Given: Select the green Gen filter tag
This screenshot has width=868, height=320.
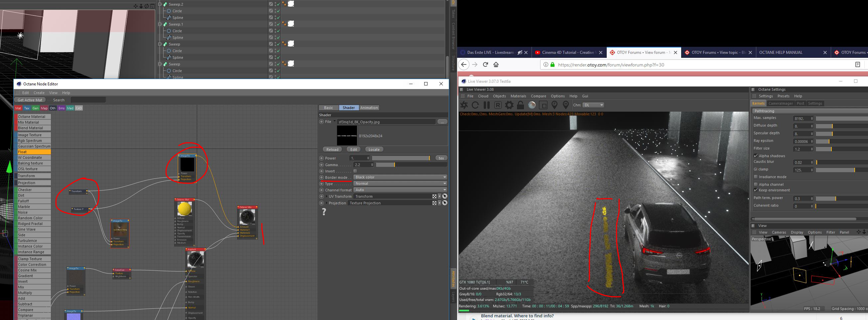Looking at the screenshot, I should (35, 108).
